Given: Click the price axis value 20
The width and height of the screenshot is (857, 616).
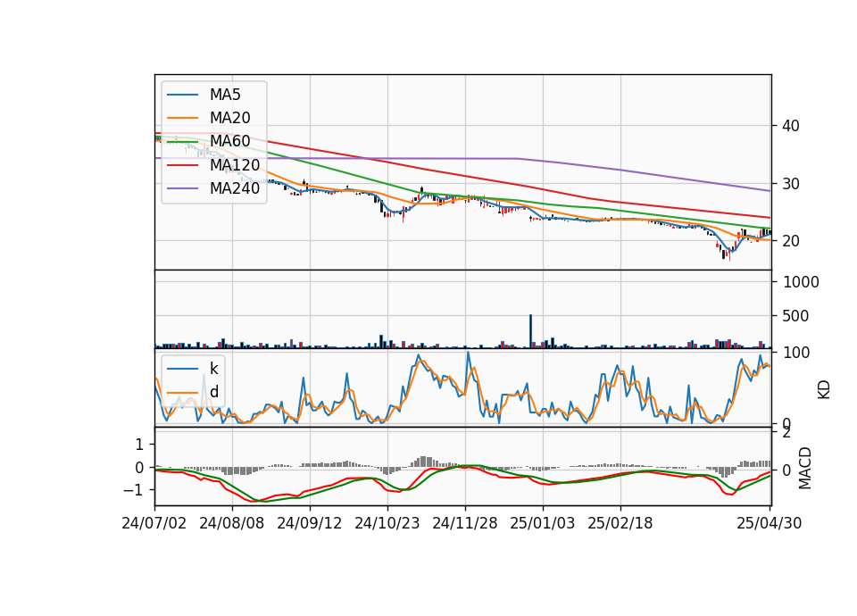Looking at the screenshot, I should [791, 241].
